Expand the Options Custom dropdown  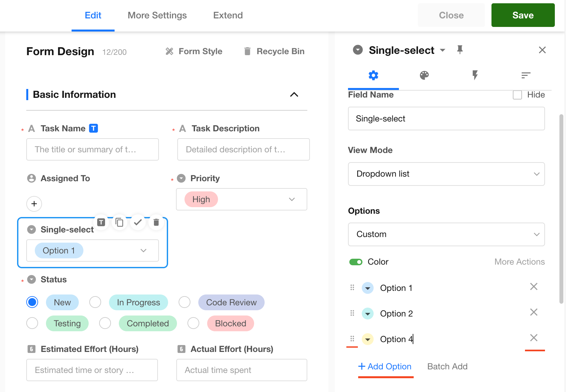click(446, 234)
